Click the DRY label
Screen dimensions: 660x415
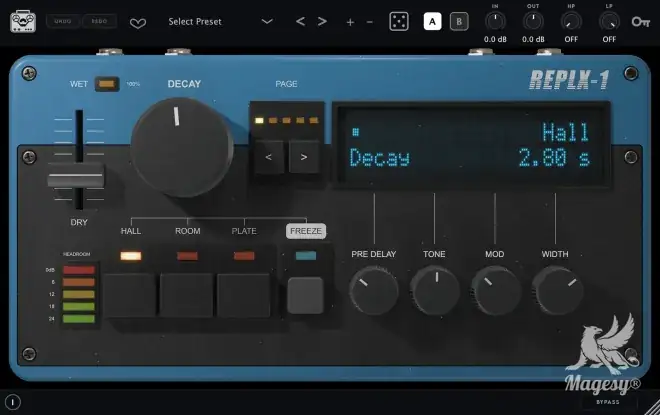[x=79, y=222]
